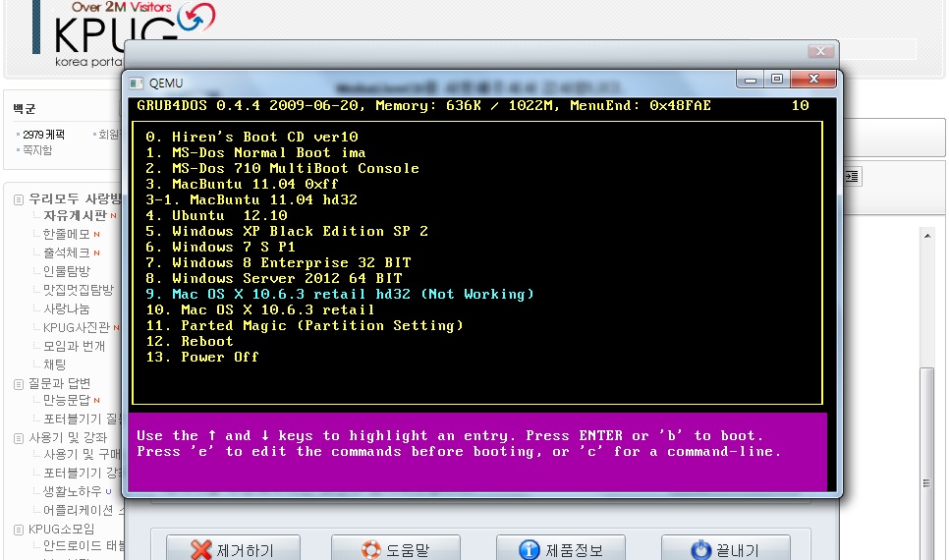Image resolution: width=949 pixels, height=560 pixels.
Task: Click the 제품정보 info button
Action: [560, 549]
